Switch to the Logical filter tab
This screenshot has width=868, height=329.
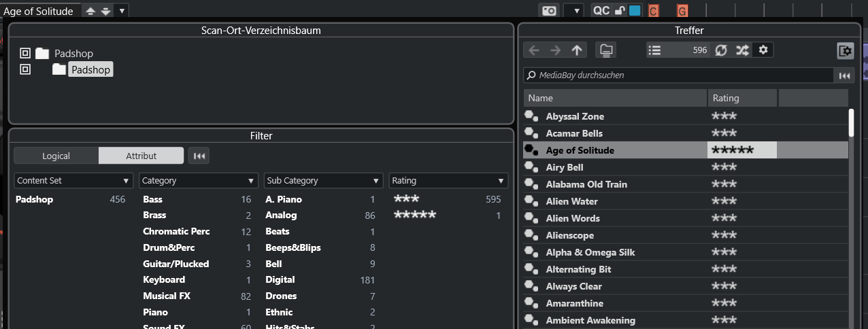click(x=56, y=156)
